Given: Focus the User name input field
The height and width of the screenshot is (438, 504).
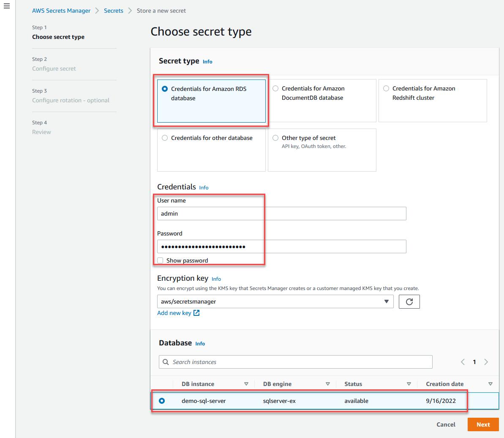Looking at the screenshot, I should 281,214.
